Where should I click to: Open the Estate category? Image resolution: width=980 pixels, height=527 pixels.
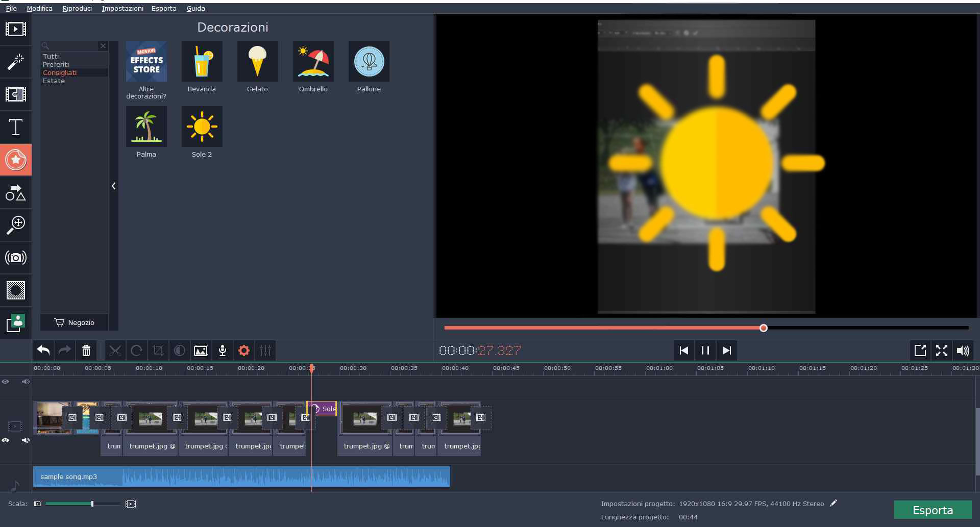click(x=54, y=81)
